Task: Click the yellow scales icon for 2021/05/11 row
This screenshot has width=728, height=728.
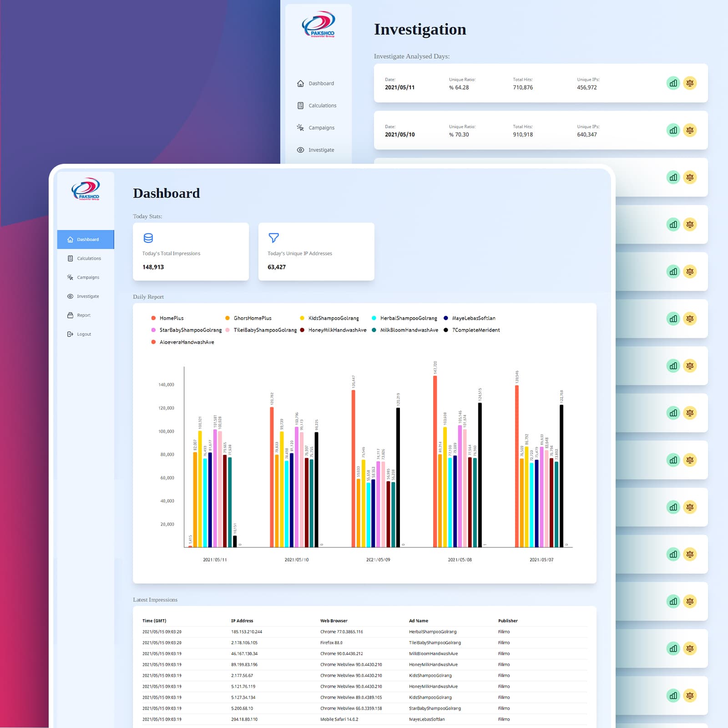Action: [690, 83]
